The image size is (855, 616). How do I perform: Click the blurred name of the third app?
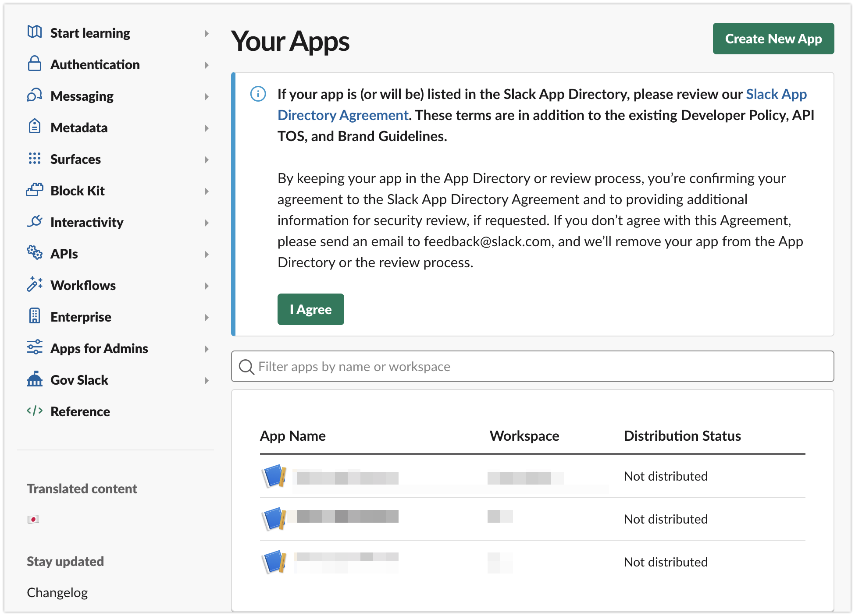[x=347, y=562]
